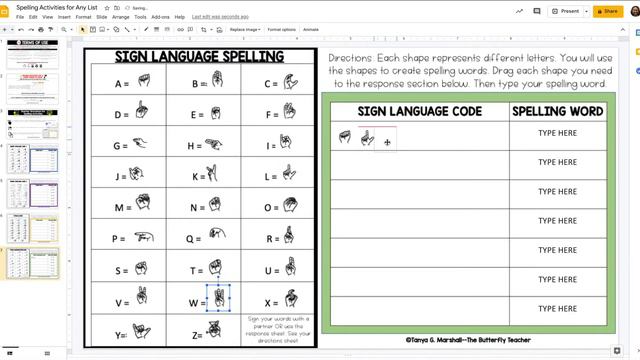Select the third slide thumbnail
The height and width of the screenshot is (360, 640).
coord(33,124)
